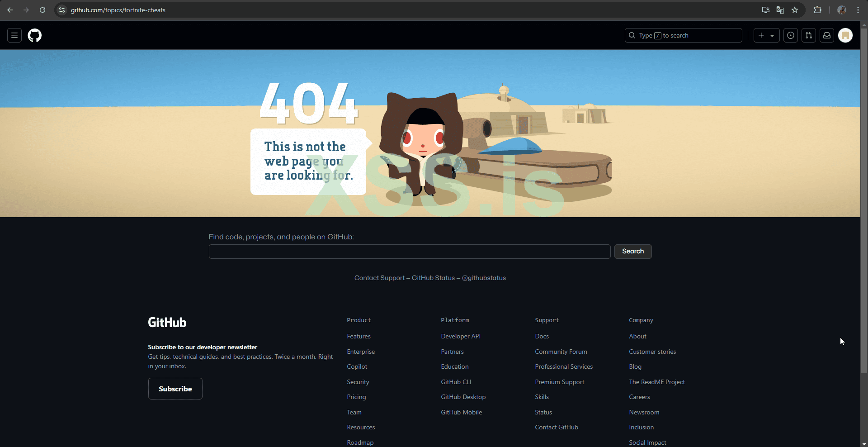Open GitHub's global navigation hamburger menu
868x447 pixels.
coord(14,35)
